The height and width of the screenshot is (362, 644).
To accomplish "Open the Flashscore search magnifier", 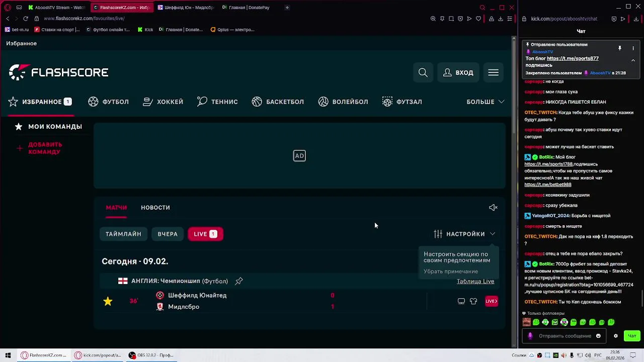I will pyautogui.click(x=423, y=73).
